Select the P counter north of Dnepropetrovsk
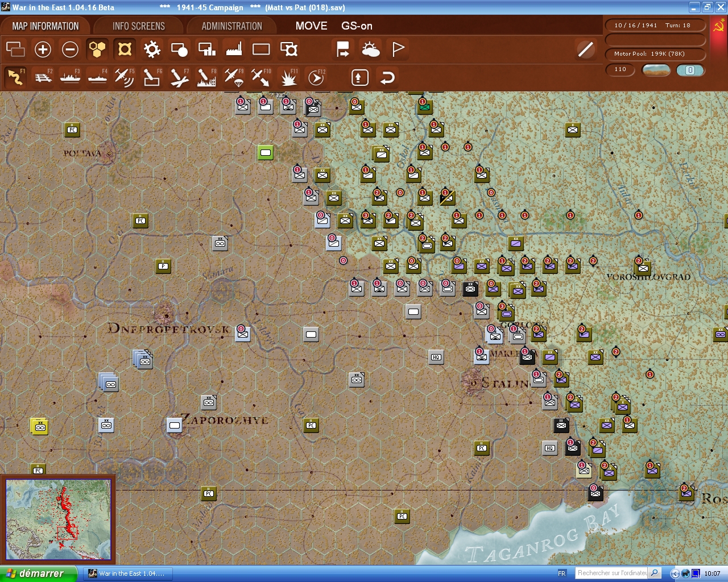Viewport: 728px width, 582px height. (163, 266)
